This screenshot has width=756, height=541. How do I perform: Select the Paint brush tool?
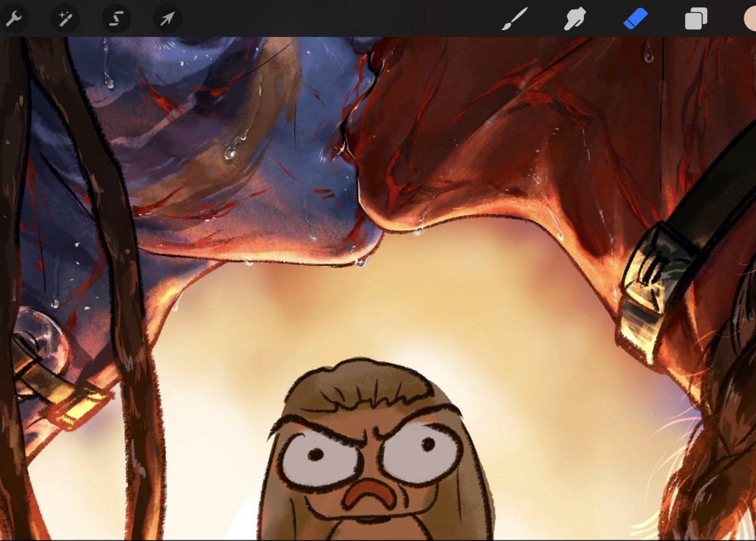point(515,19)
